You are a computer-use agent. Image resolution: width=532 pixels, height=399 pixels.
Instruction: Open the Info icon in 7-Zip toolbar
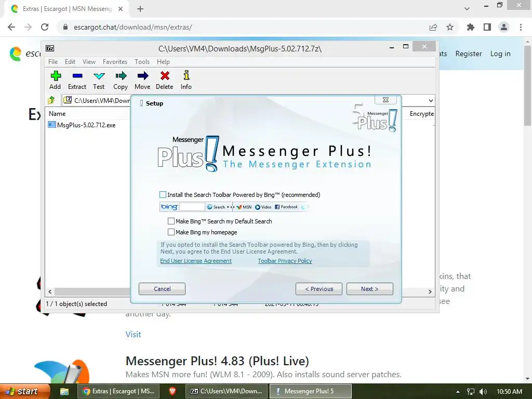pos(186,80)
